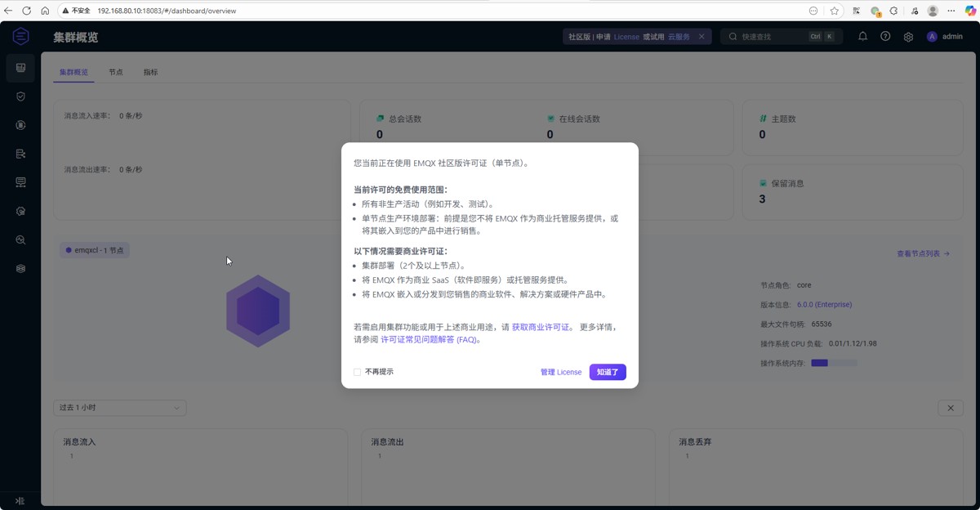Open the sidebar icon above the magnifier
Screen dimensions: 980x510
21,211
